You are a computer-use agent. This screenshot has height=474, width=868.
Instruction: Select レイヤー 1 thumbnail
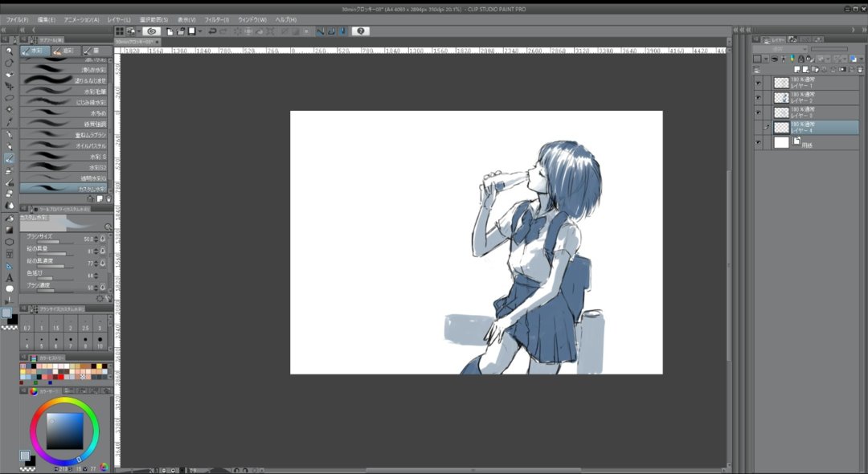(x=781, y=83)
